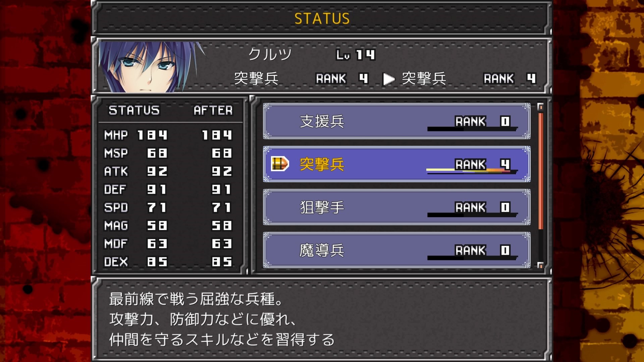
Task: Click the white arrow between class ranks
Action: point(389,79)
